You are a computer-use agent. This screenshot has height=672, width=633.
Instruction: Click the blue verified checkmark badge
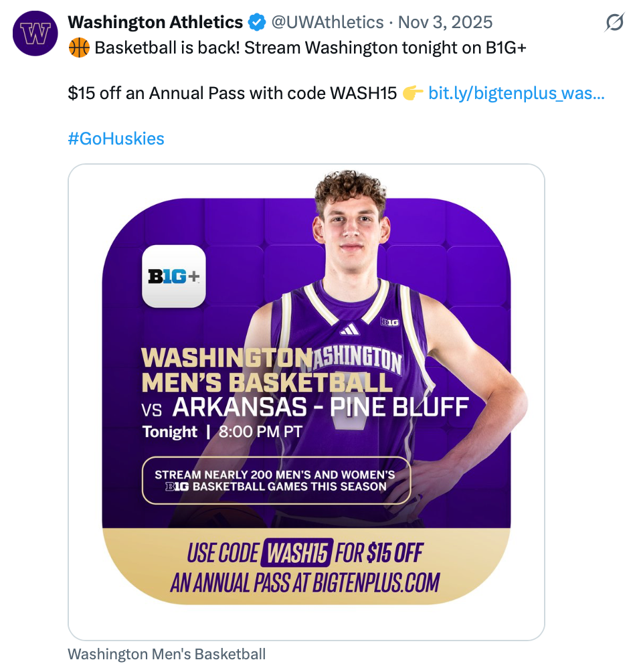[x=257, y=23]
